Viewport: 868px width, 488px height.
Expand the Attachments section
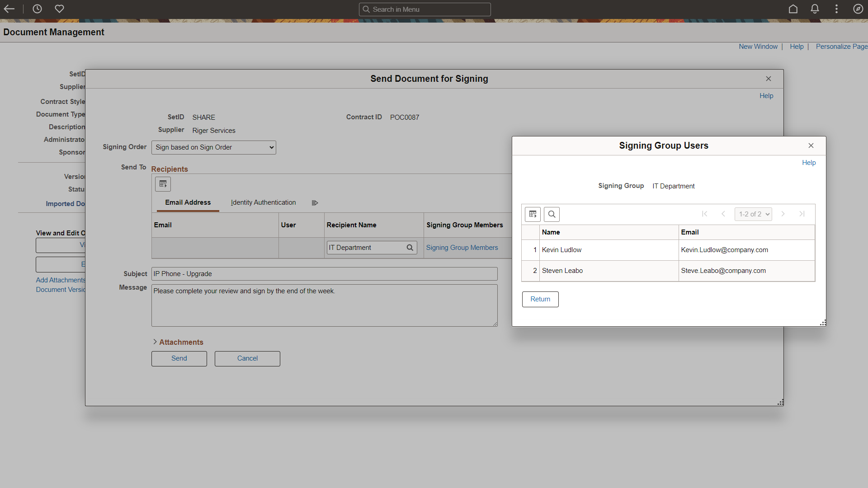[x=178, y=342]
